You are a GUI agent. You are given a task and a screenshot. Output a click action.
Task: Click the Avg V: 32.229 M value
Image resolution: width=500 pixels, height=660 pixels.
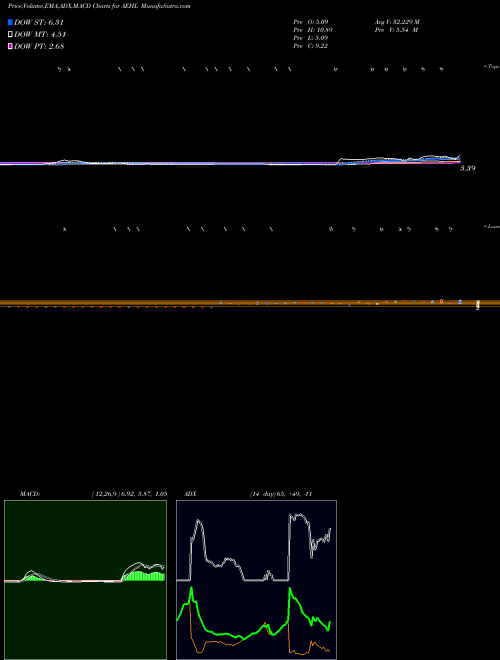[x=397, y=21]
